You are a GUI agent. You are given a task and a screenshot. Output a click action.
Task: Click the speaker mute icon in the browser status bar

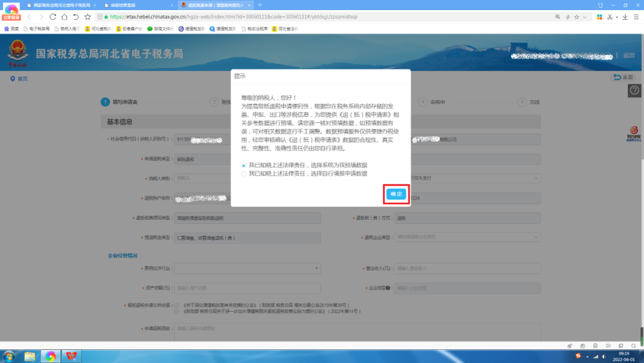608,346
